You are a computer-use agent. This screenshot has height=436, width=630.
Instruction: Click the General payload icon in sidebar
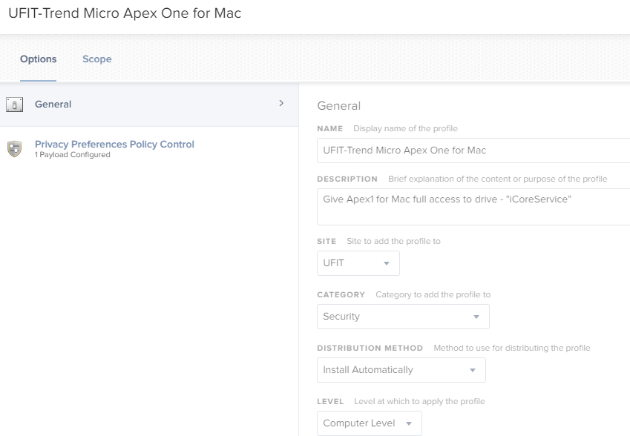pyautogui.click(x=14, y=104)
